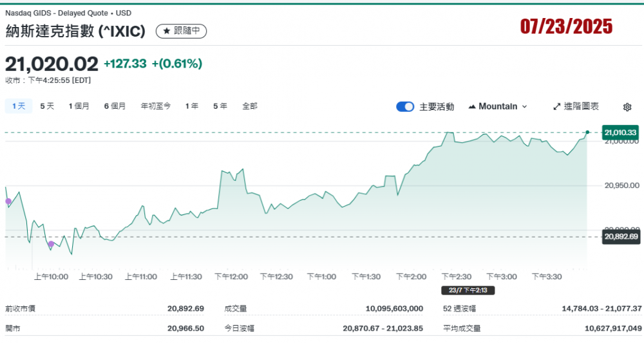Image resolution: width=644 pixels, height=343 pixels.
Task: Click purple event marker at chart's left edge
Action: 8,201
